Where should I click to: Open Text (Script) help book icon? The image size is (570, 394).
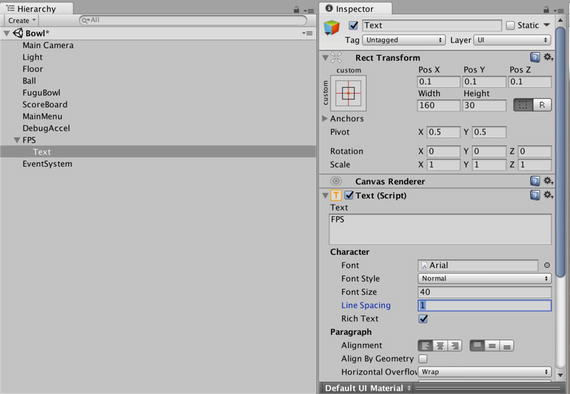[x=535, y=195]
